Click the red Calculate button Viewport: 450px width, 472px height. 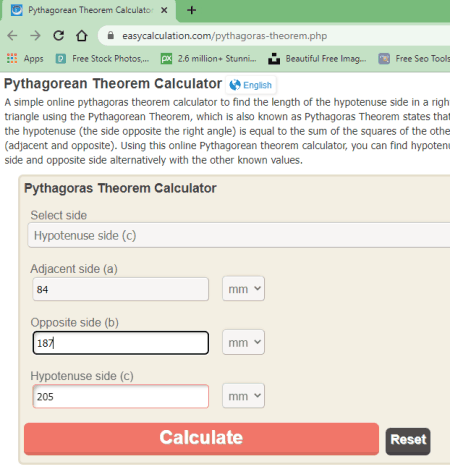point(201,439)
